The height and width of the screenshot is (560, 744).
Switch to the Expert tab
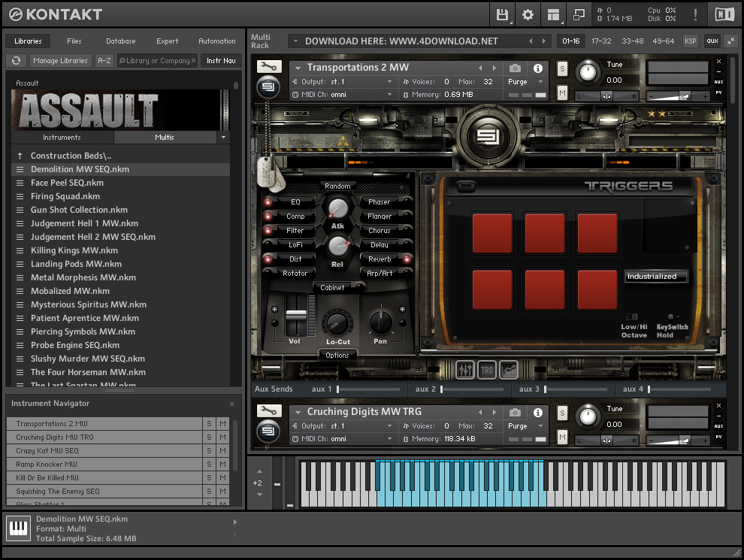(167, 41)
